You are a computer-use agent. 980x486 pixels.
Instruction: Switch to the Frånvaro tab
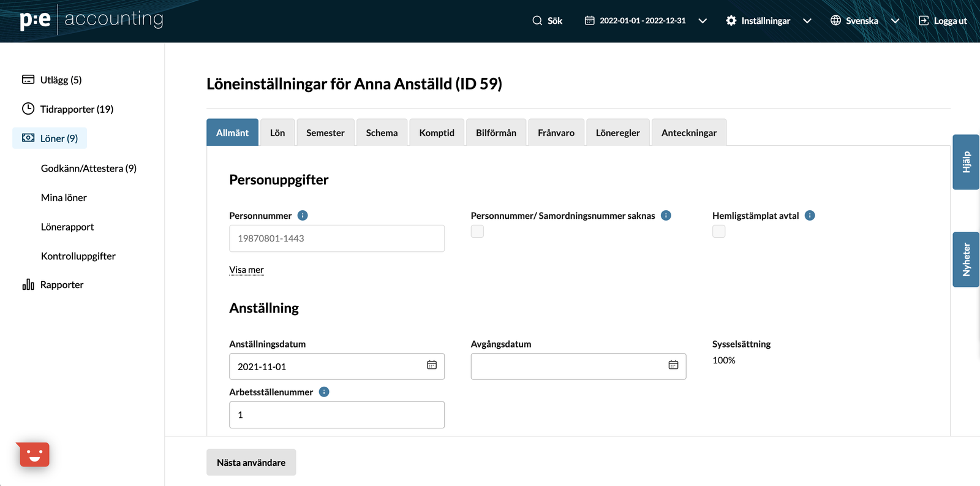(x=556, y=132)
